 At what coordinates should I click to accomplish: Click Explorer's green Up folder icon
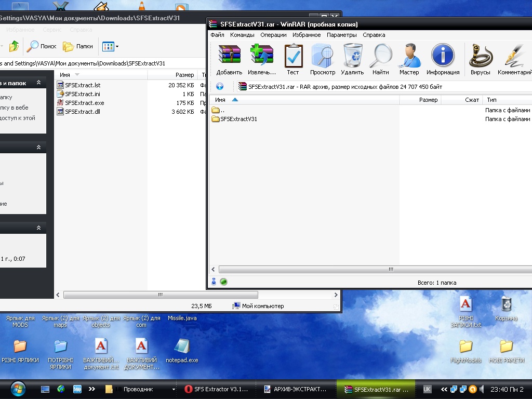point(14,46)
